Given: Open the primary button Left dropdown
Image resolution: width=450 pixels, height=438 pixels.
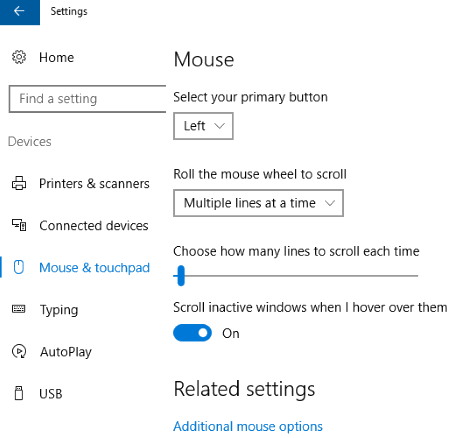Looking at the screenshot, I should coord(203,126).
